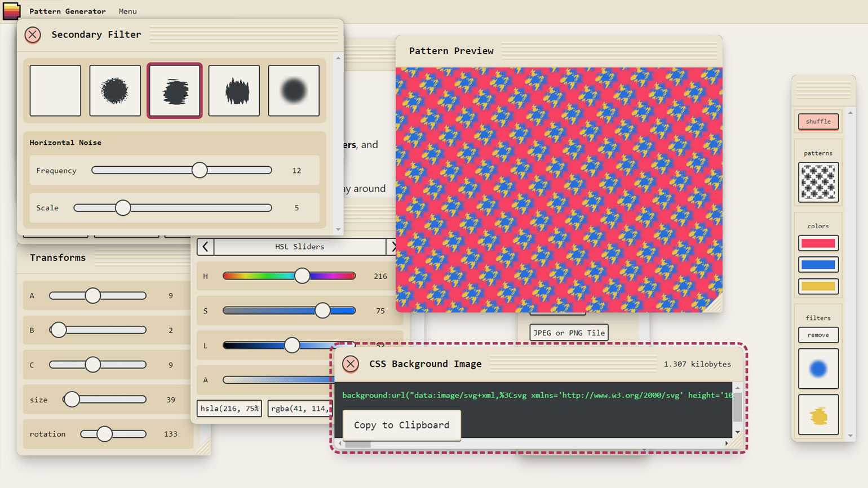Click the previous arrow beside HSL Sliders

click(x=205, y=247)
